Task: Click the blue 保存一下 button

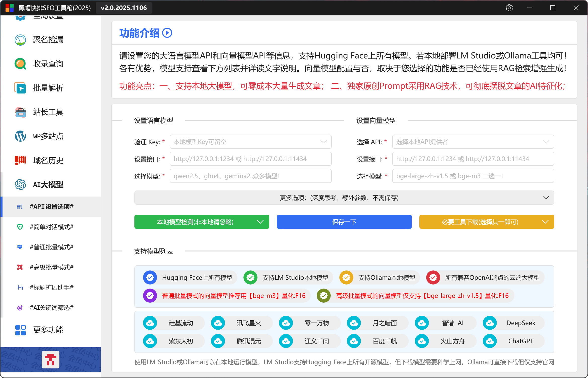Action: pos(344,222)
